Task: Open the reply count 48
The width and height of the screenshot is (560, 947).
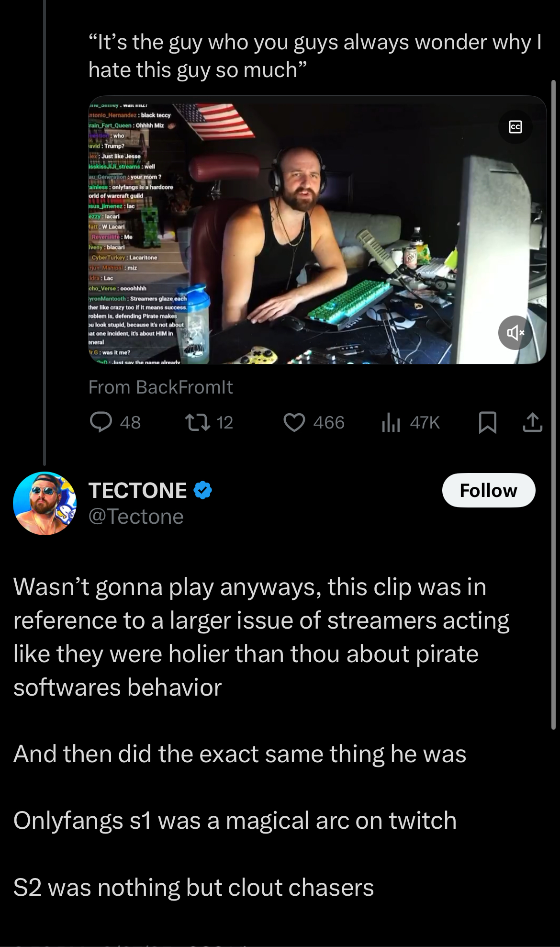Action: click(130, 422)
